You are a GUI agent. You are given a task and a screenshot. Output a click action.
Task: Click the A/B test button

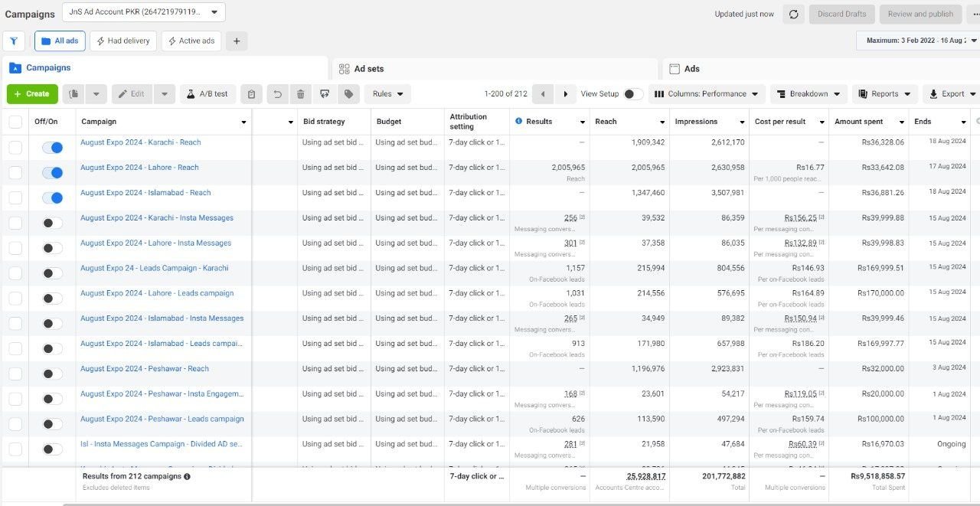point(207,94)
